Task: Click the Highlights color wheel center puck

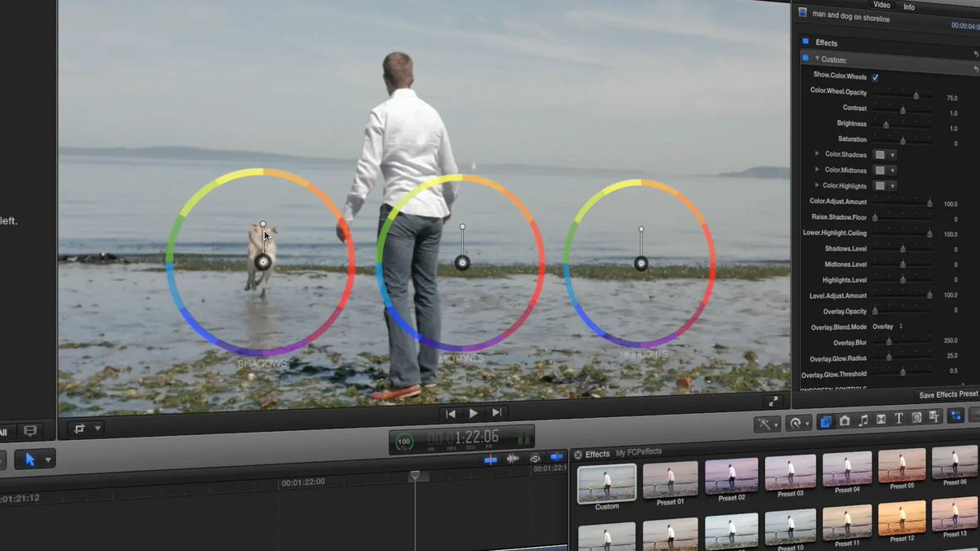Action: 641,263
